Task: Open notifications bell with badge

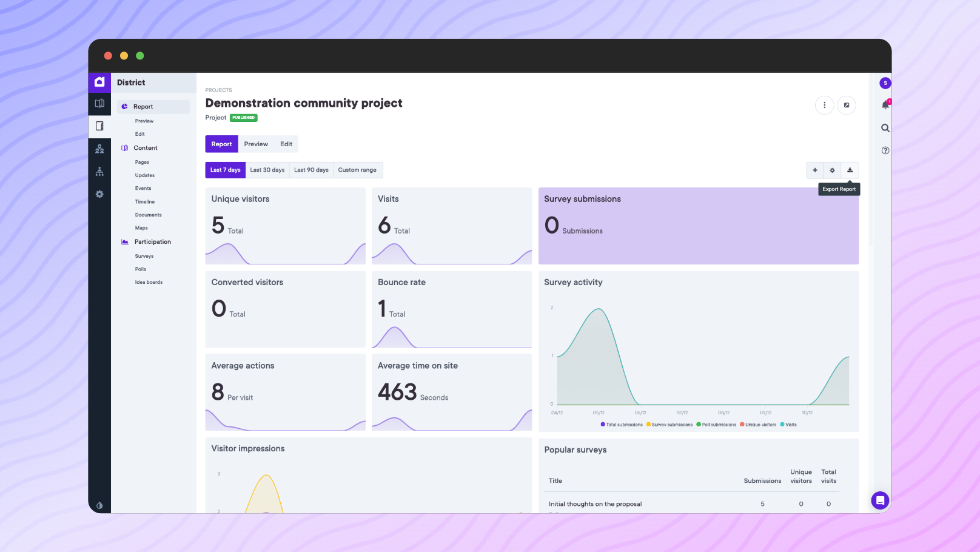Action: click(885, 105)
